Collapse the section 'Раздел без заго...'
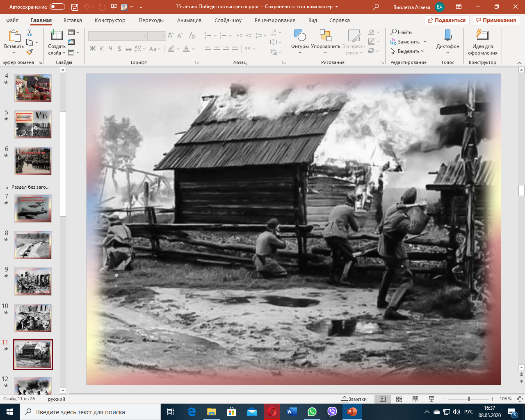 coord(7,187)
